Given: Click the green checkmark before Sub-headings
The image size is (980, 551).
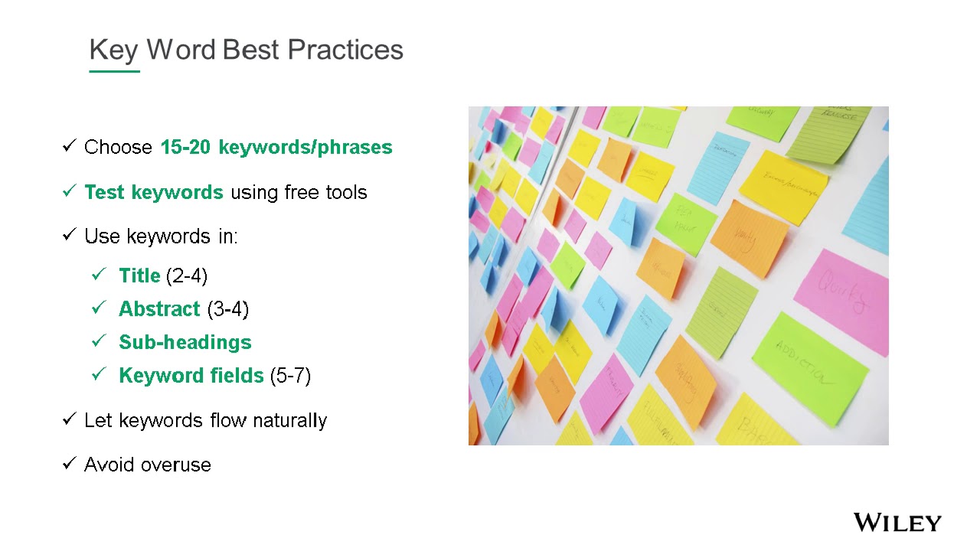Looking at the screenshot, I should 98,341.
